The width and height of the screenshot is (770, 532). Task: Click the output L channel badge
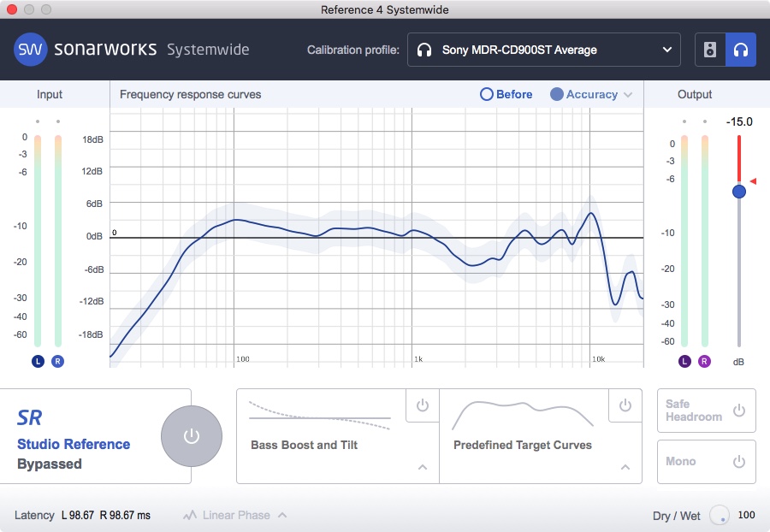pos(684,361)
